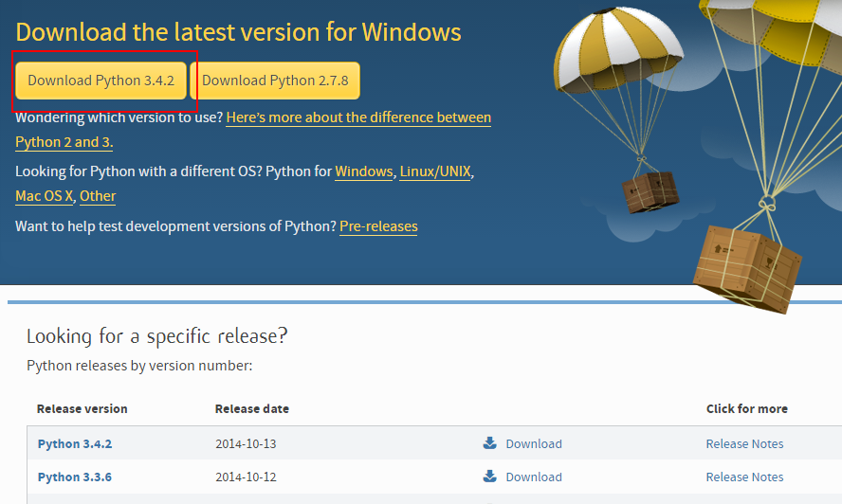Image resolution: width=842 pixels, height=504 pixels.
Task: Click the Download Python 3.4.2 button
Action: tap(101, 81)
